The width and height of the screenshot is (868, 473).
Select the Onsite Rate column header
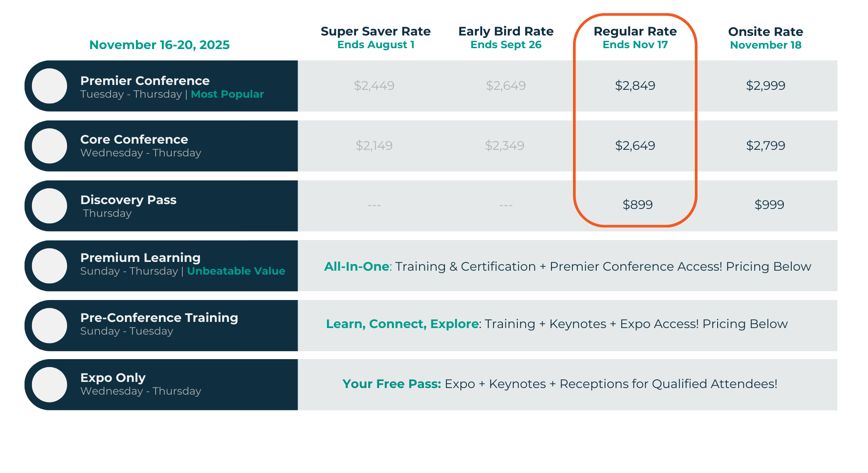(x=765, y=32)
